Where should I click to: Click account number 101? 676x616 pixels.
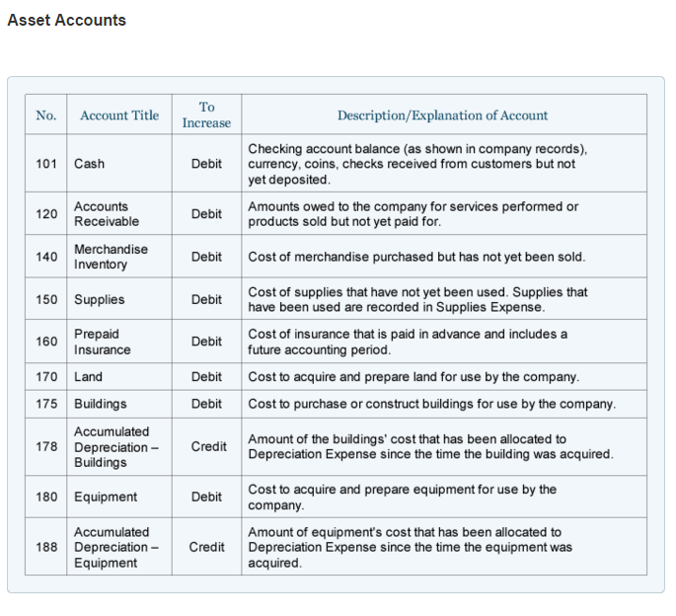pos(46,164)
